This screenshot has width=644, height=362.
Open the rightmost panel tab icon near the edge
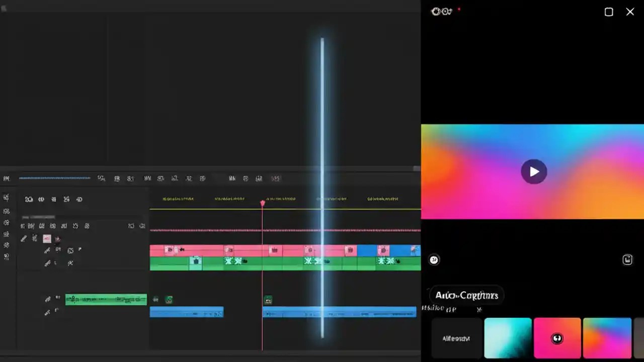[x=627, y=259]
